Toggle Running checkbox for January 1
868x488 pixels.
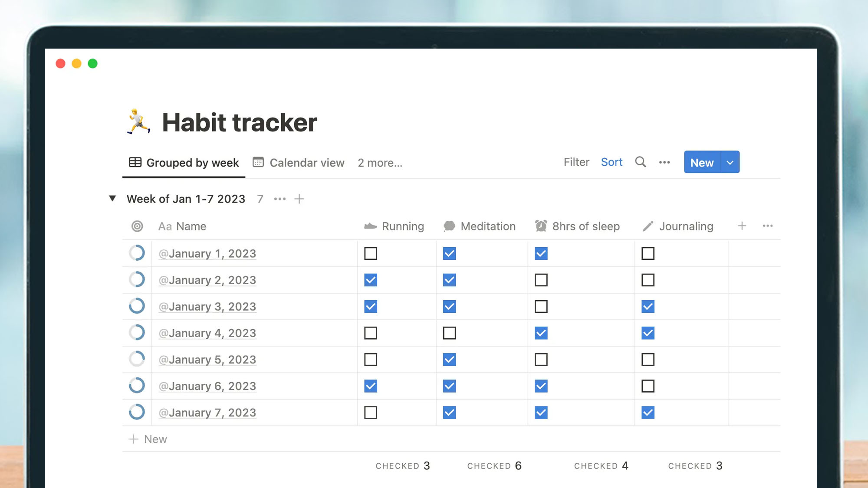(370, 253)
